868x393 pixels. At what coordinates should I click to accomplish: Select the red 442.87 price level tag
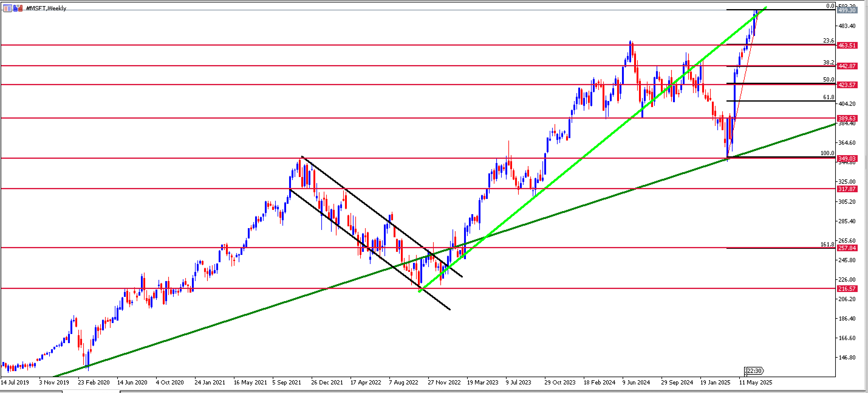tap(847, 66)
